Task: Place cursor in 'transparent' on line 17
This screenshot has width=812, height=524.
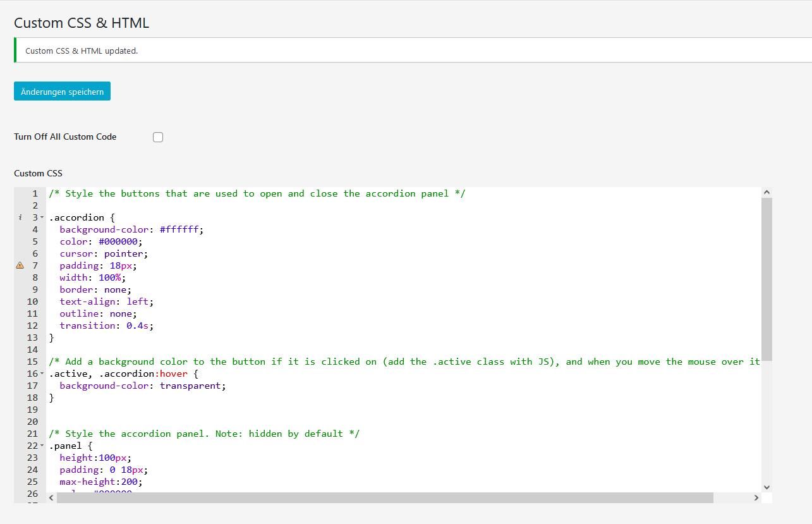Action: click(x=192, y=386)
